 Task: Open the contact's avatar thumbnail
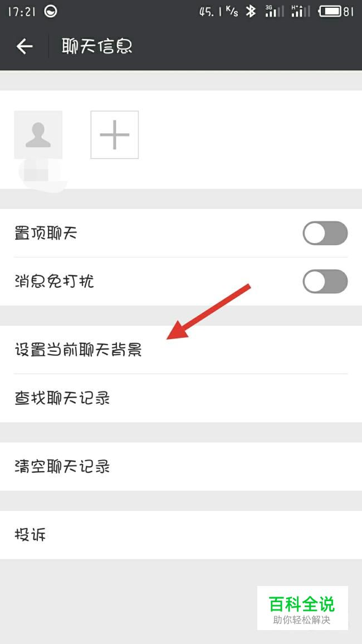(38, 135)
